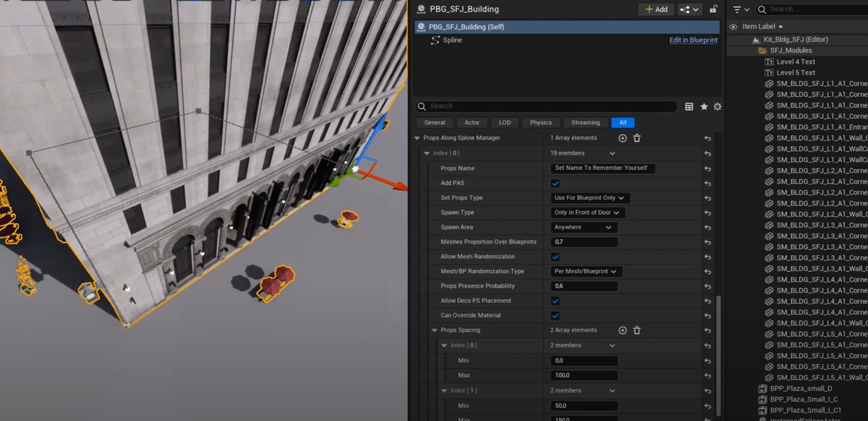868x421 pixels.
Task: Filter details by Streaming
Action: coord(585,122)
